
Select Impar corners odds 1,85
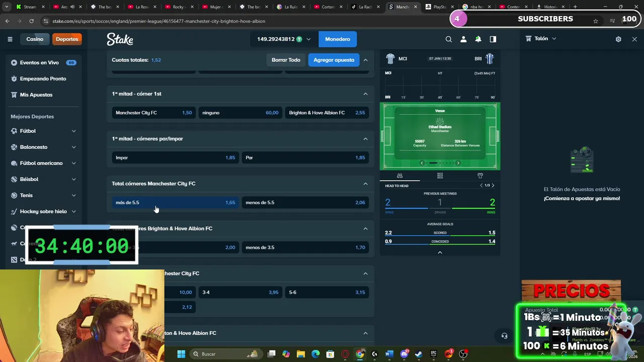(175, 158)
